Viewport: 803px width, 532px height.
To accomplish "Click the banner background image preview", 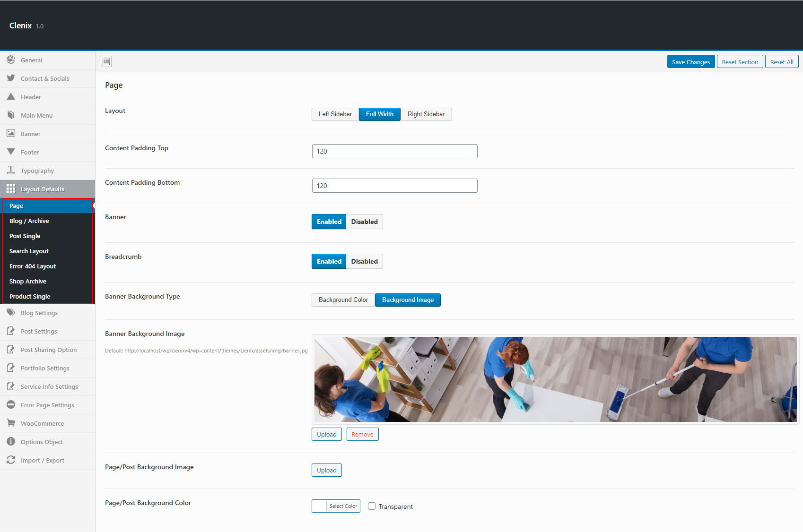I will [x=556, y=379].
